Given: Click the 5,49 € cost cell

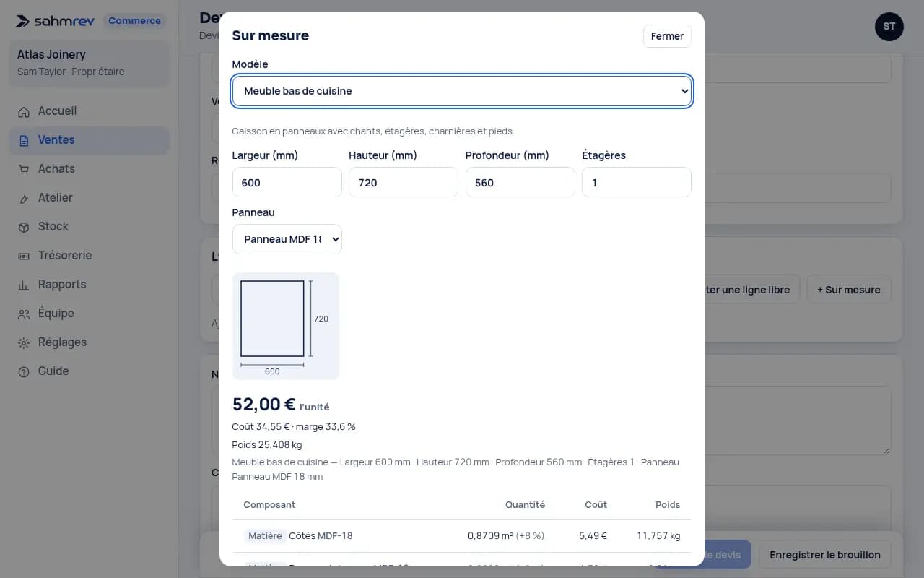Looking at the screenshot, I should coord(593,536).
